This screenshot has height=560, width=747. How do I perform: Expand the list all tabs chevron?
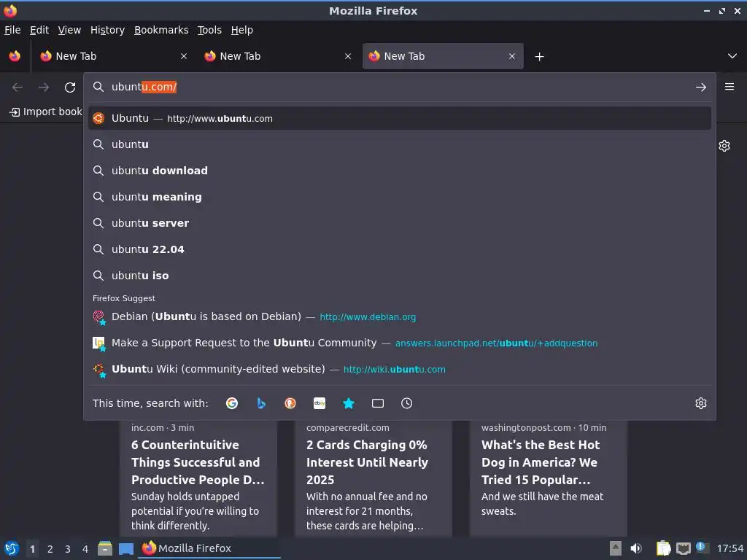tap(732, 56)
